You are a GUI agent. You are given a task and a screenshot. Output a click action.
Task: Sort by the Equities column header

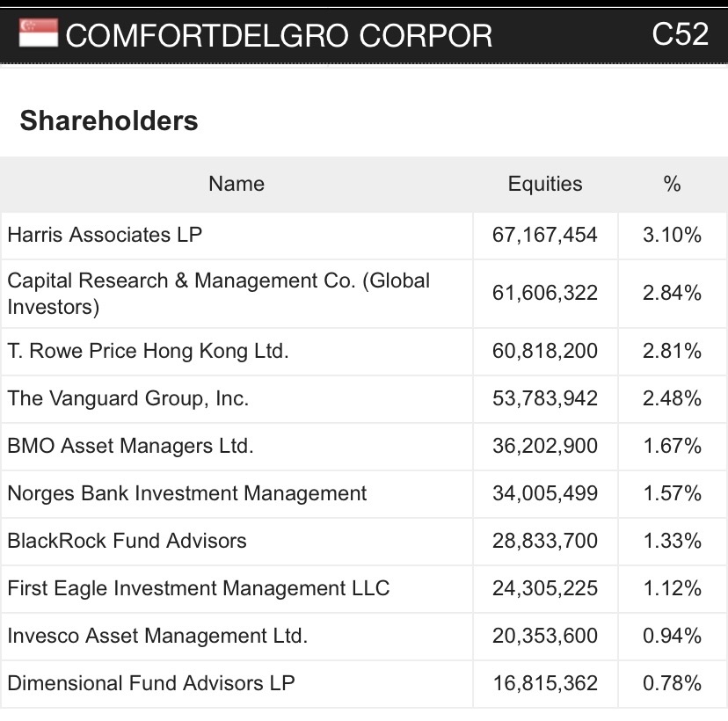[x=545, y=184]
